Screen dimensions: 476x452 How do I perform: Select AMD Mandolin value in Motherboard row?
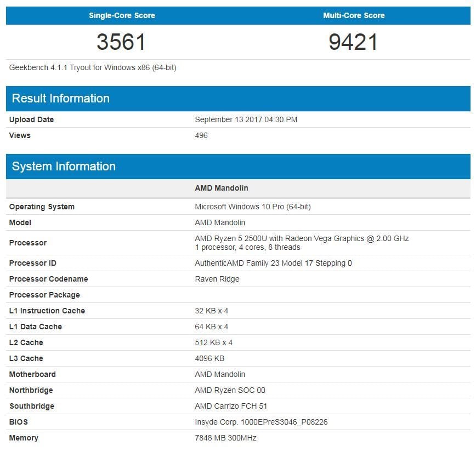[220, 374]
